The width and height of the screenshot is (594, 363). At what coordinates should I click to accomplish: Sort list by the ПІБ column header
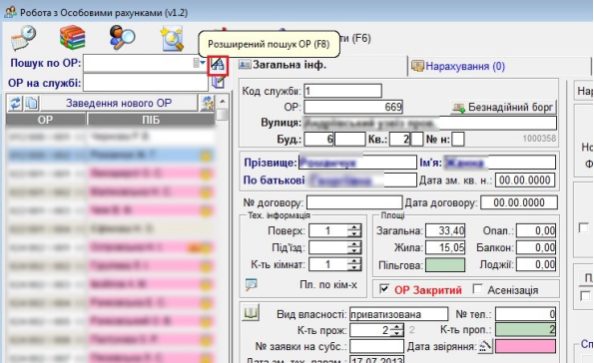tap(151, 120)
